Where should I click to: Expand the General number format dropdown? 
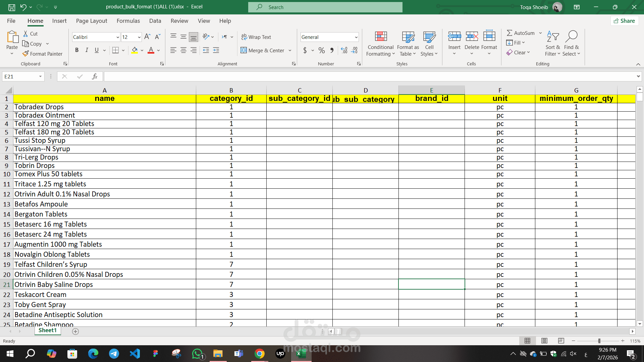[x=356, y=37]
